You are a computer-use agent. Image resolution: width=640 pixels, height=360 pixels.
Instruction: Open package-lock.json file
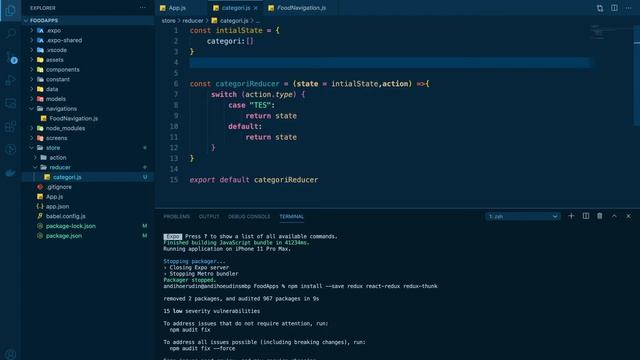point(88,226)
